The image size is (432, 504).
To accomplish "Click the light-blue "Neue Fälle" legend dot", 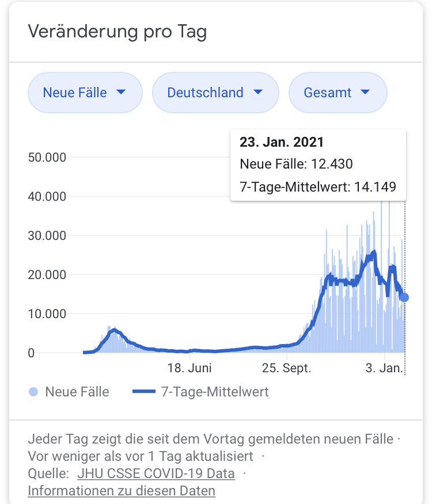I will 34,392.
